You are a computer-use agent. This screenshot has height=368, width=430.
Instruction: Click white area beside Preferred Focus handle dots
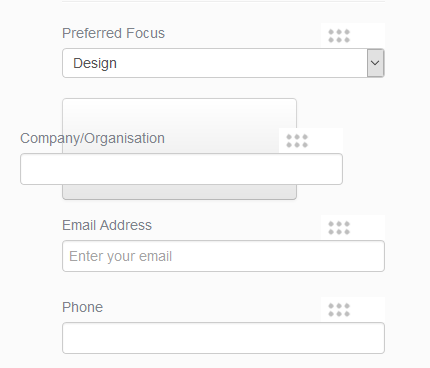[368, 36]
